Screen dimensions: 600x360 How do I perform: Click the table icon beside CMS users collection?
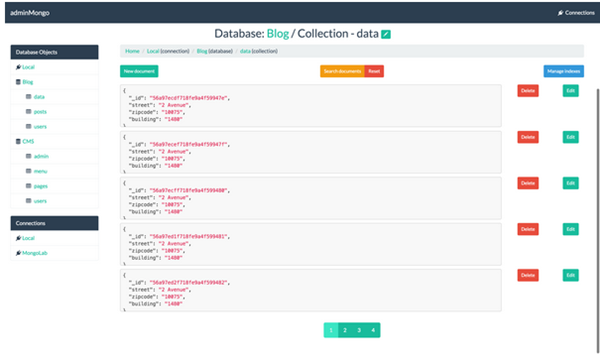pos(29,201)
